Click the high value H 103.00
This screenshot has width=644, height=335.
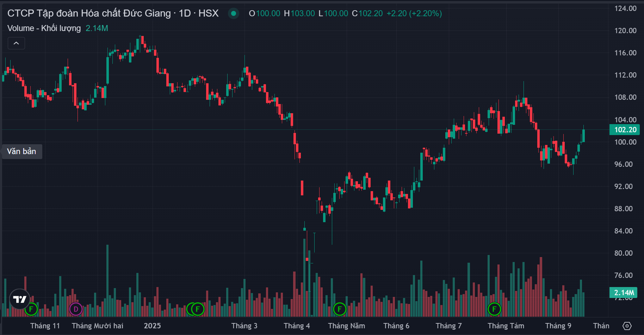pyautogui.click(x=299, y=13)
